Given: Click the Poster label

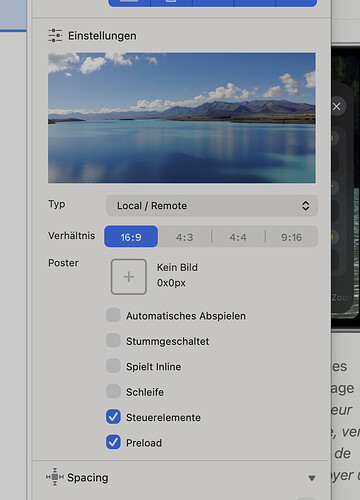Looking at the screenshot, I should click(63, 263).
